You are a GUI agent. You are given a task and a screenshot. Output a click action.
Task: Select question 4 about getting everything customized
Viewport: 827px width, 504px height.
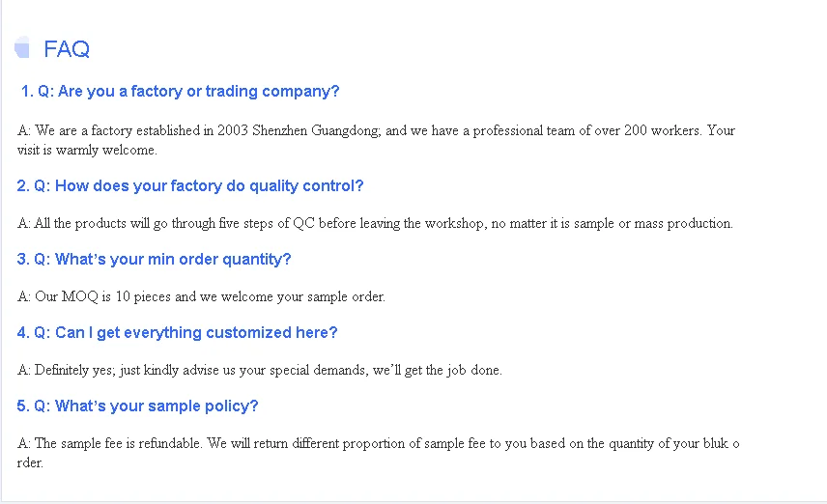[177, 333]
